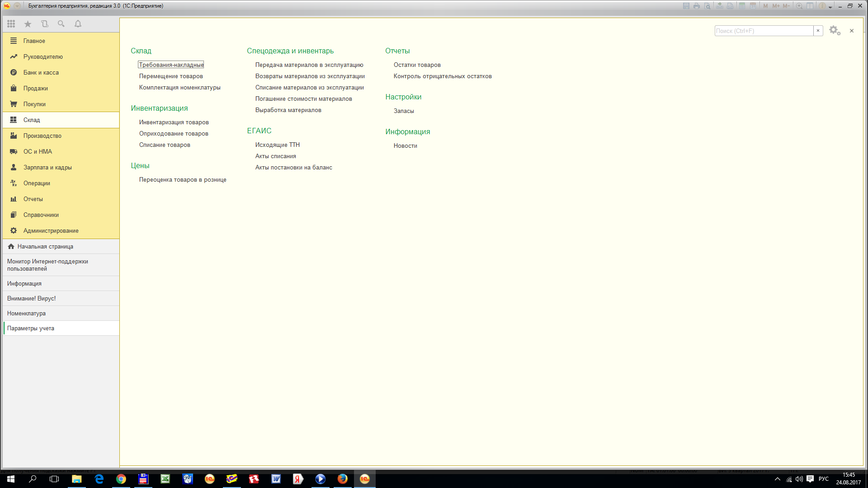The image size is (868, 488).
Task: Clear the search field with its x button
Action: 818,31
